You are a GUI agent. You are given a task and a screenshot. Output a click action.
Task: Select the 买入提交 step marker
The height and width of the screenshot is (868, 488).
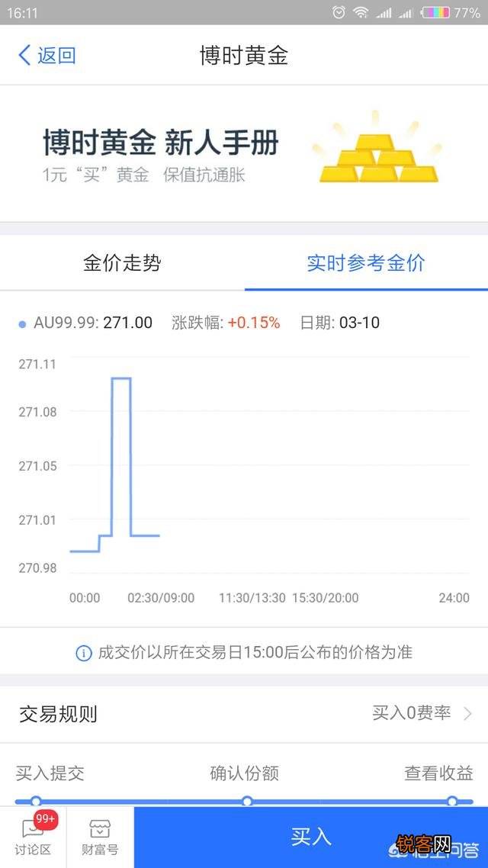click(x=36, y=801)
